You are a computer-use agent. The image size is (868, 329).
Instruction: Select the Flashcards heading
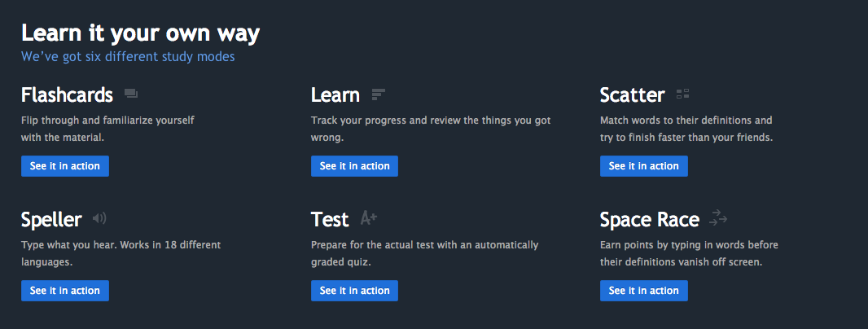(67, 95)
